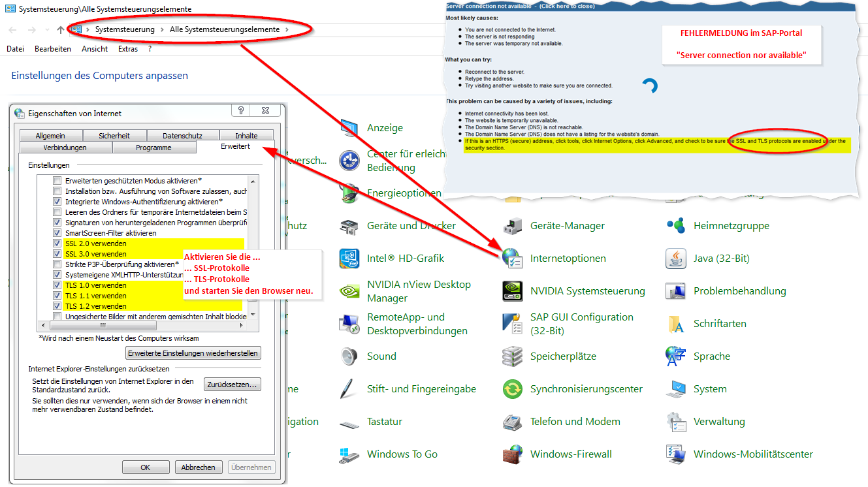Expand the Systemsteuerung breadcrumb arrow

[x=162, y=30]
